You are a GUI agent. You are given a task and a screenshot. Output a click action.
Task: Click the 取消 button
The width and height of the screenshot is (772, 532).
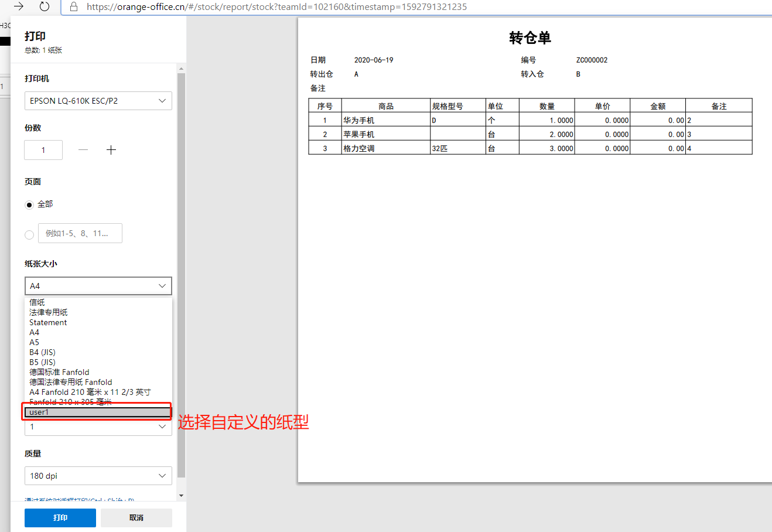click(136, 518)
